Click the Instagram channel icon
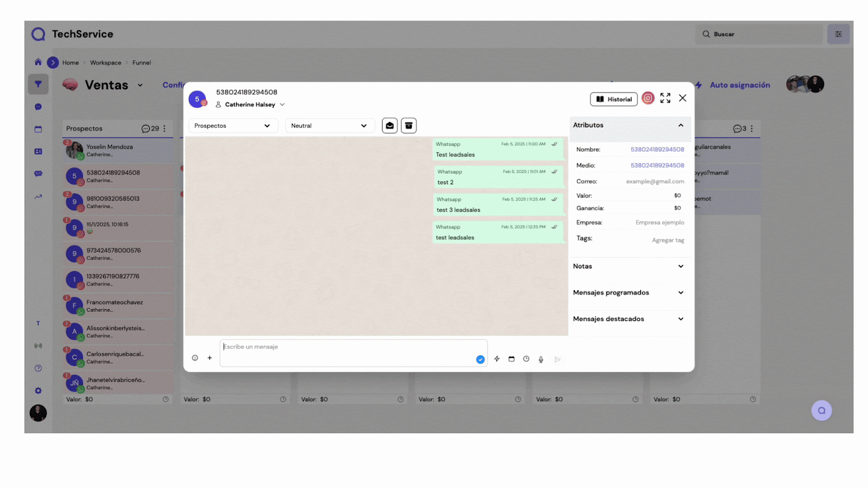 pos(648,98)
